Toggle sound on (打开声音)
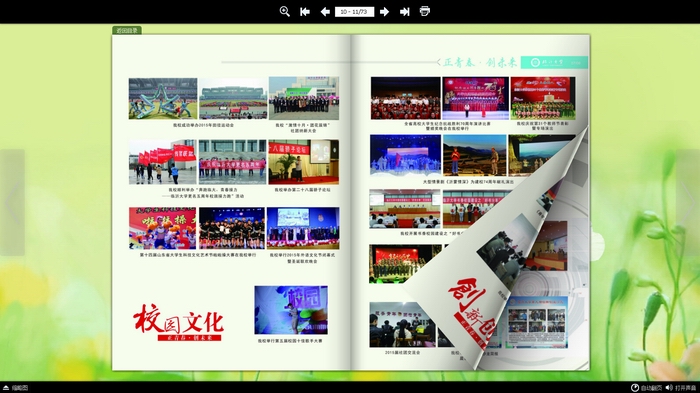Image resolution: width=700 pixels, height=393 pixels. point(681,388)
